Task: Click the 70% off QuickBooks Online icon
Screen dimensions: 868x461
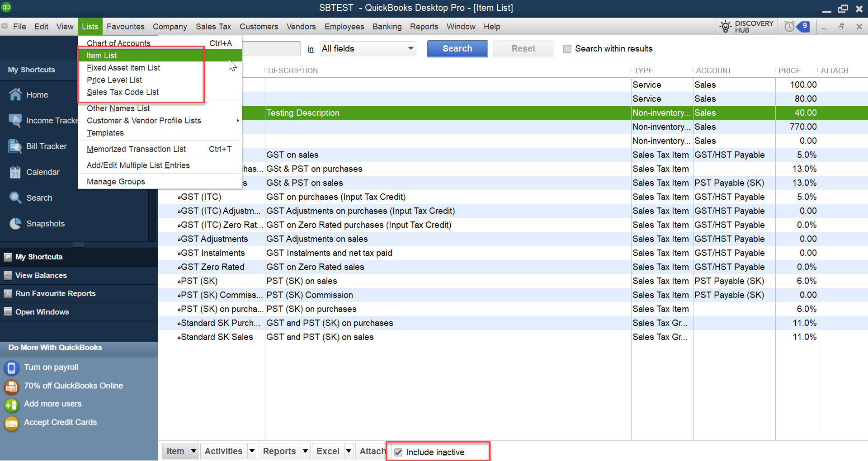Action: [11, 386]
